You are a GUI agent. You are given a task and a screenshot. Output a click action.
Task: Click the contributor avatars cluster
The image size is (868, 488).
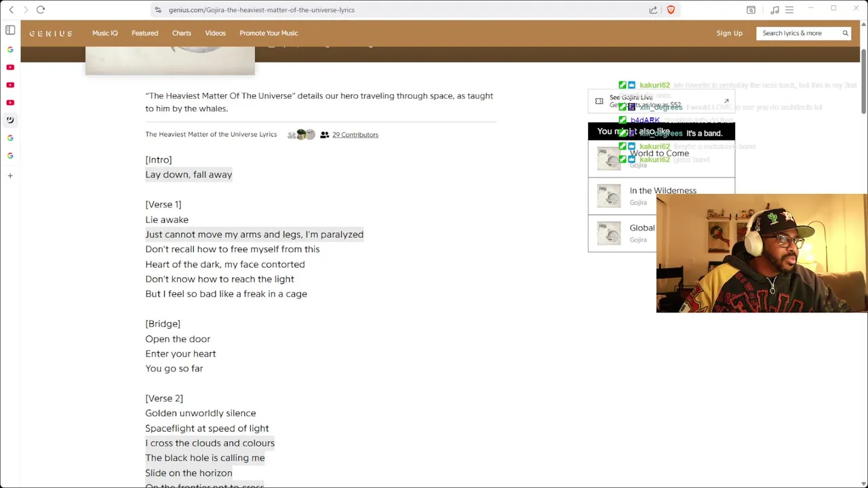(x=301, y=135)
